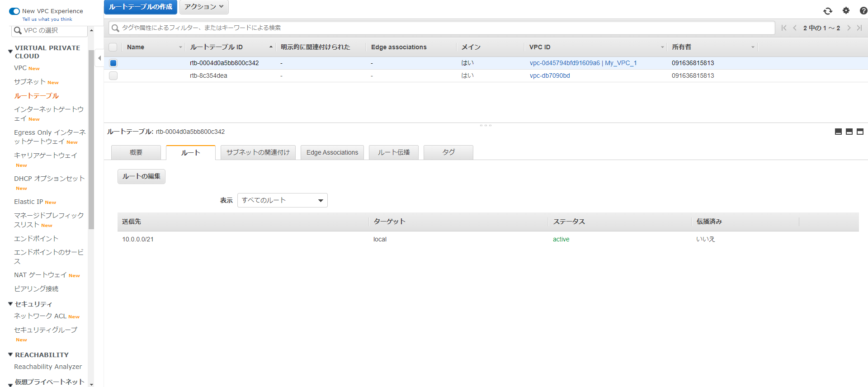
Task: Check the rtb-8c354dea row checkbox
Action: click(x=113, y=76)
